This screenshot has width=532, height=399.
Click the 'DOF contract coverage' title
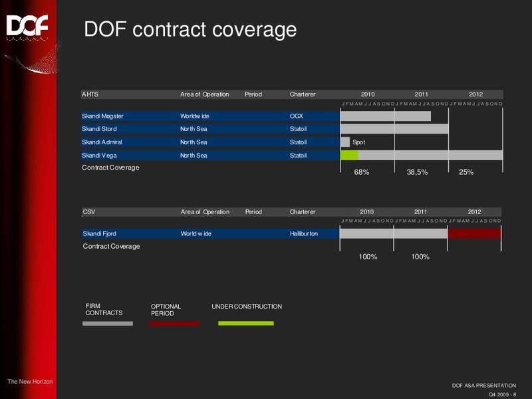tap(190, 29)
